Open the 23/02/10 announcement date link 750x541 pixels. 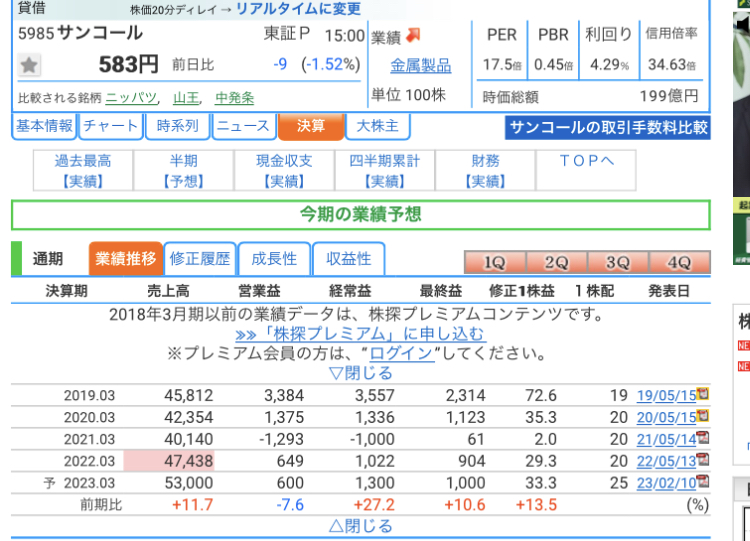pyautogui.click(x=666, y=483)
